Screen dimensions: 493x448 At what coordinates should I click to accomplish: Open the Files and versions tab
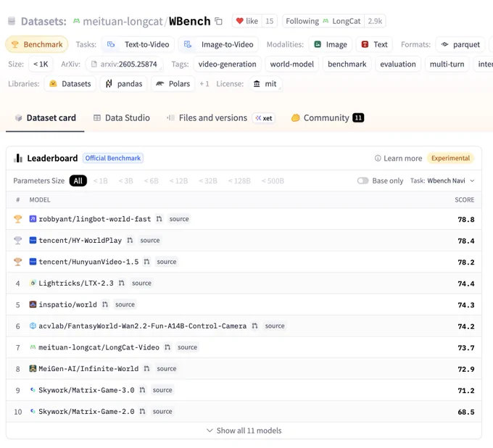(207, 118)
